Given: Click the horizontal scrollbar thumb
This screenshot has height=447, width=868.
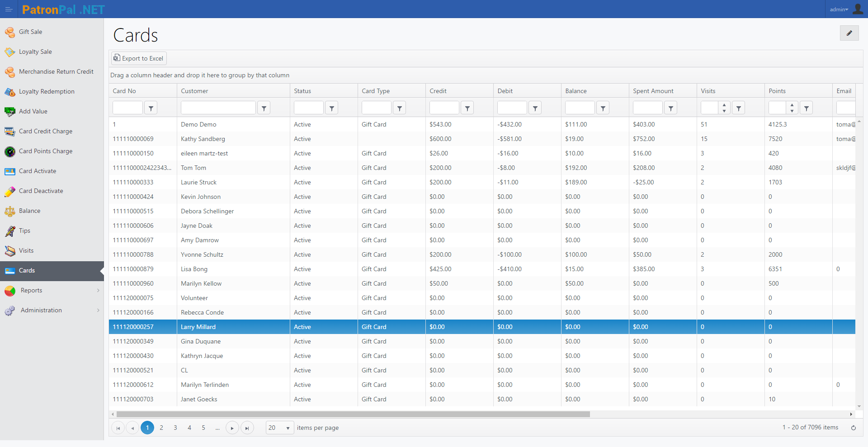Looking at the screenshot, I should tap(353, 414).
